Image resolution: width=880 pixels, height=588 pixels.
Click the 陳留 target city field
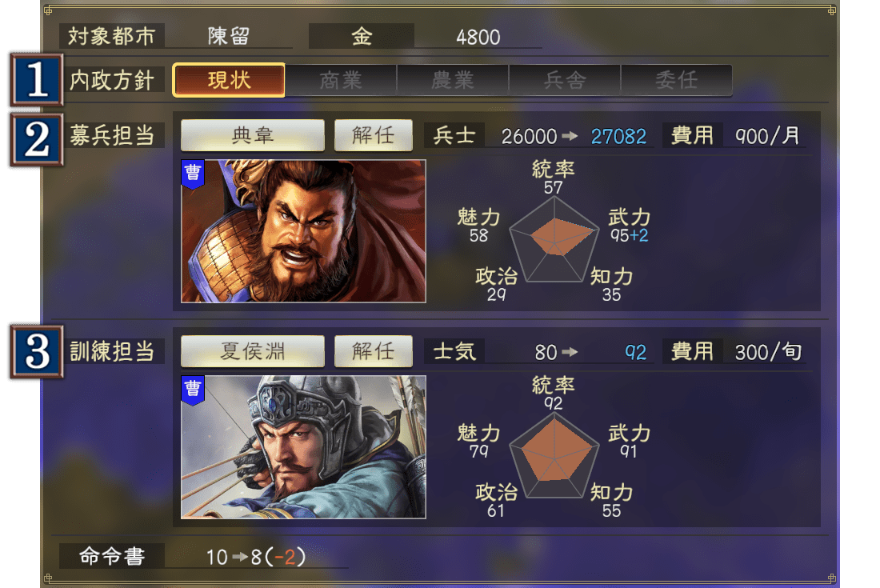[x=229, y=37]
